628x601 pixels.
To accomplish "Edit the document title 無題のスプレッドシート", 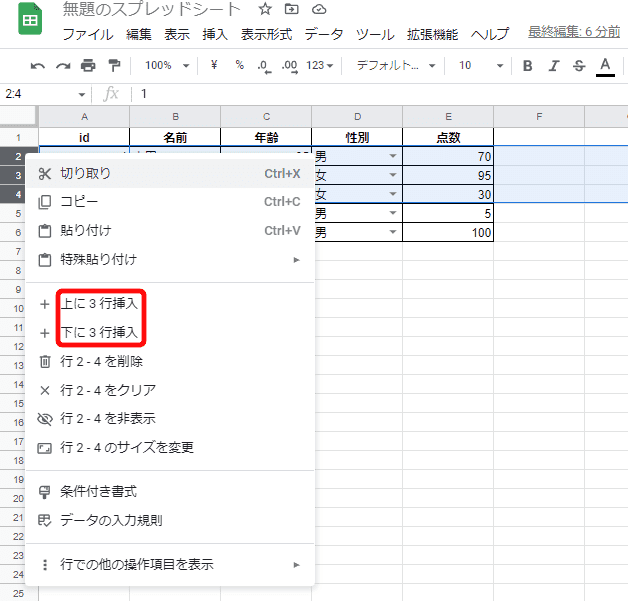I will [151, 9].
